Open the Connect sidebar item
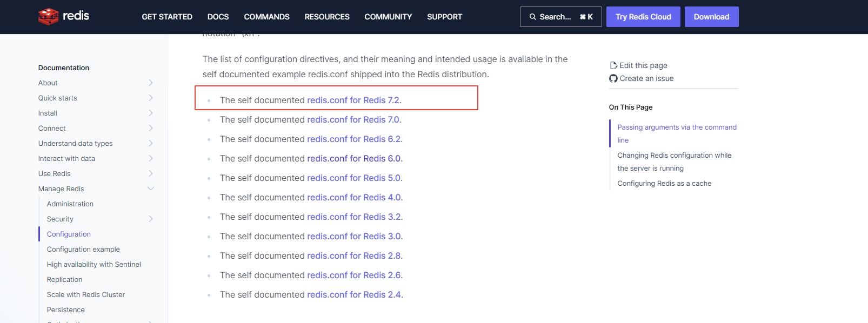 point(52,128)
